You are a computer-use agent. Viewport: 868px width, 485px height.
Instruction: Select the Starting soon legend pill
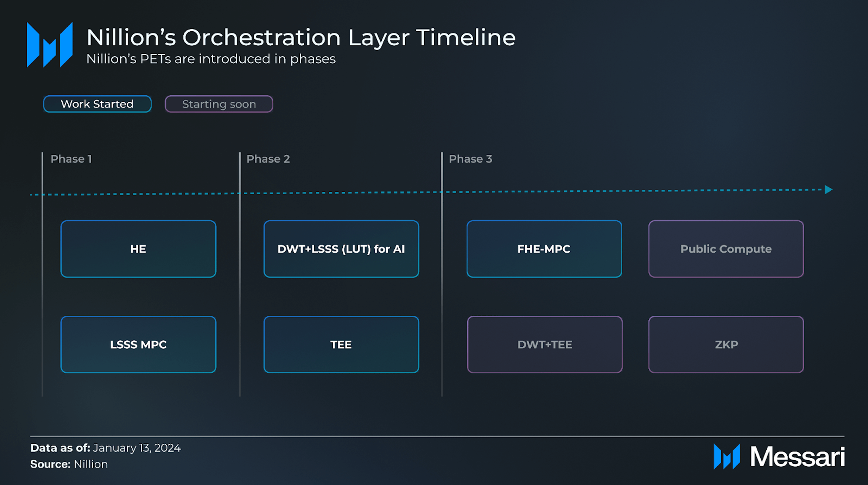[219, 104]
